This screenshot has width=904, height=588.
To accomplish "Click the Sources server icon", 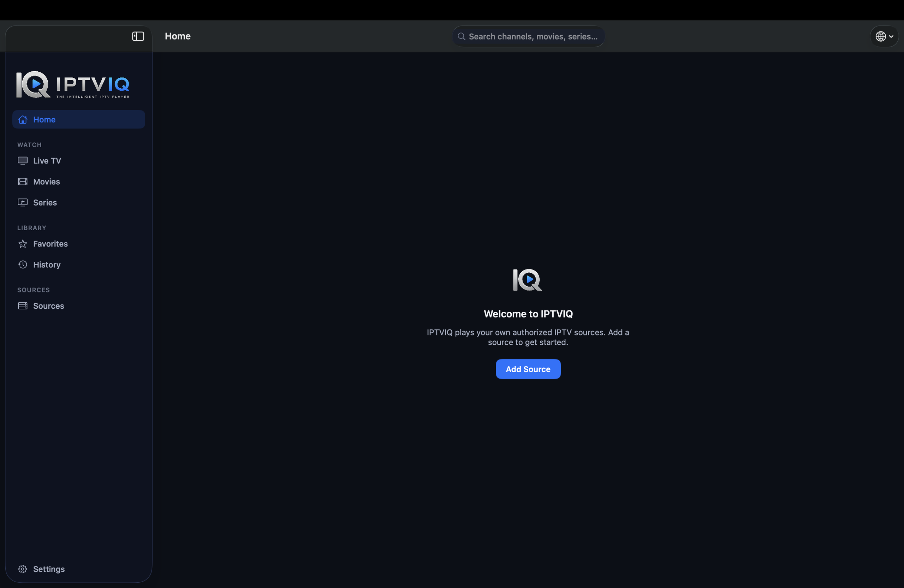I will pos(23,306).
